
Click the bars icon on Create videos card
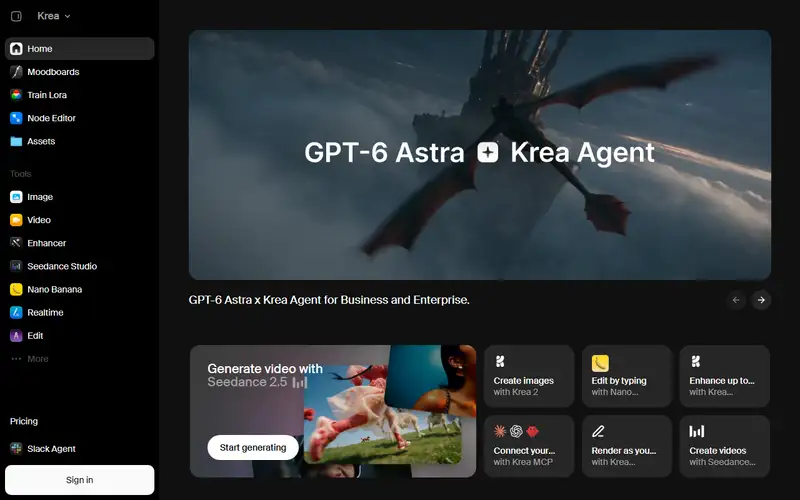coord(696,432)
